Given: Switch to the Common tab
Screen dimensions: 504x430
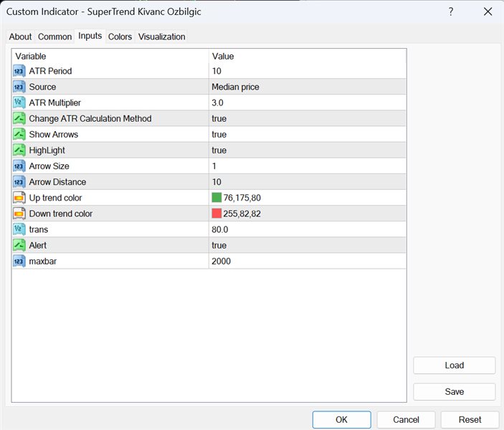Looking at the screenshot, I should tap(54, 37).
